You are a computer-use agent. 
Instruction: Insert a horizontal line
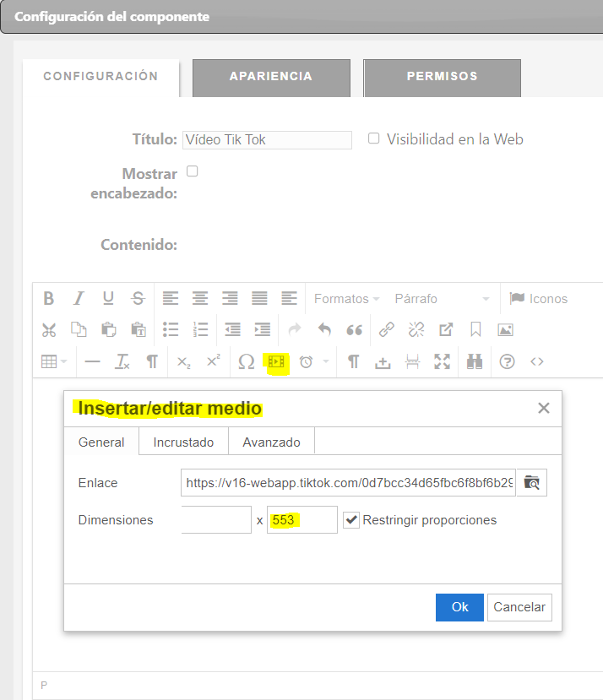coord(92,361)
